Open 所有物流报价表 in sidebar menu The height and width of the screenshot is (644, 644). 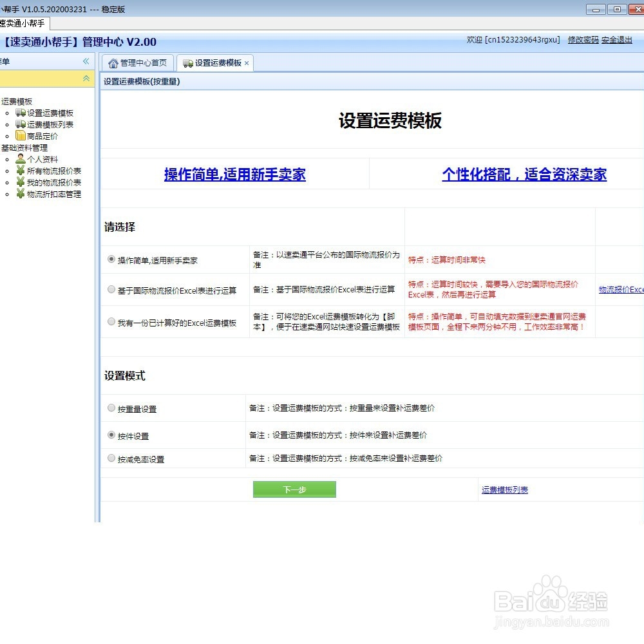pos(54,171)
